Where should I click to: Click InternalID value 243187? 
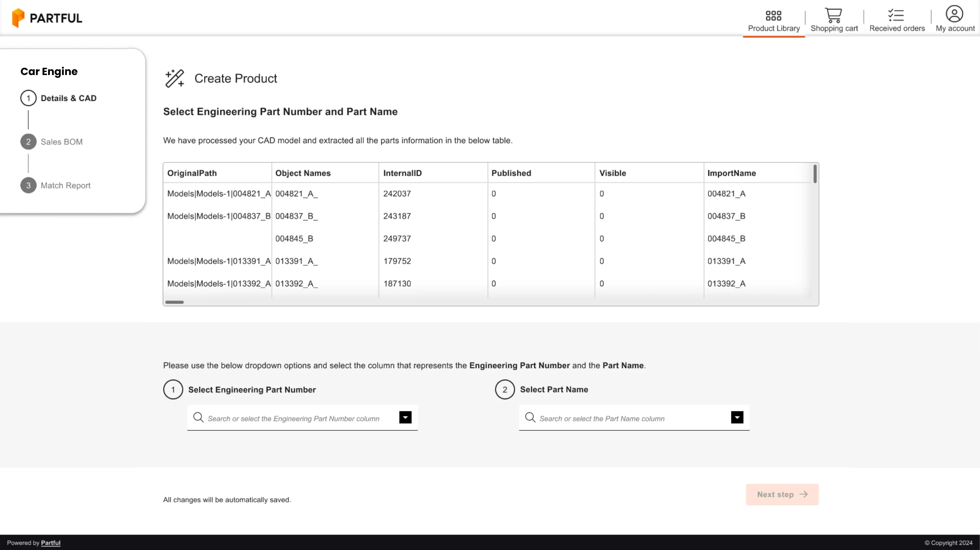(x=397, y=216)
